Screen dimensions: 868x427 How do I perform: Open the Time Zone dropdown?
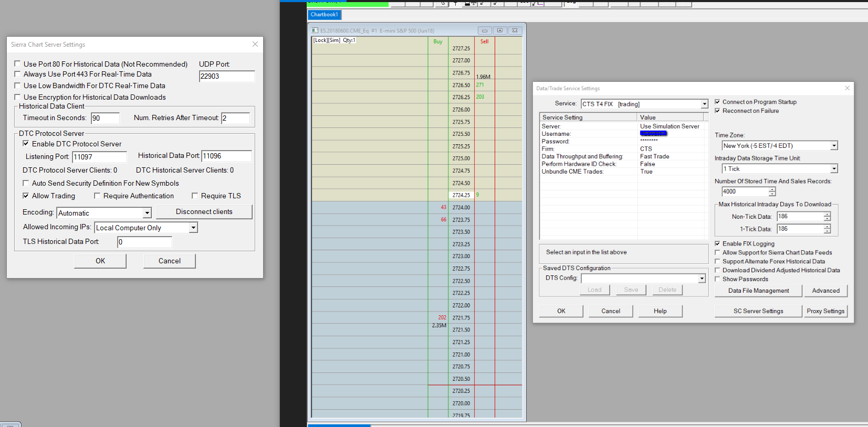pyautogui.click(x=834, y=146)
